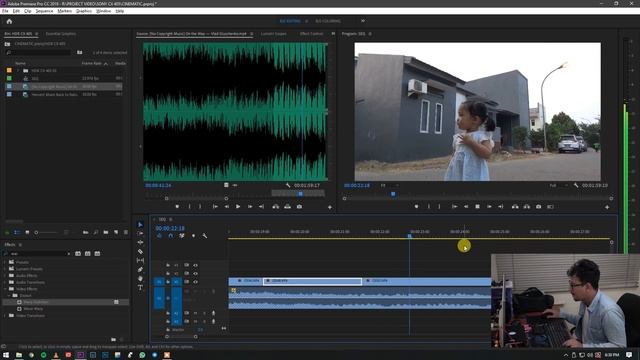
Task: Switch to Lumetri Scopes tab
Action: (x=273, y=34)
